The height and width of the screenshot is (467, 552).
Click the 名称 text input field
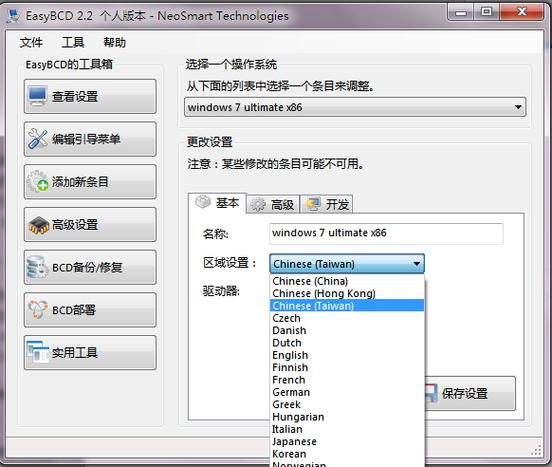(x=386, y=233)
